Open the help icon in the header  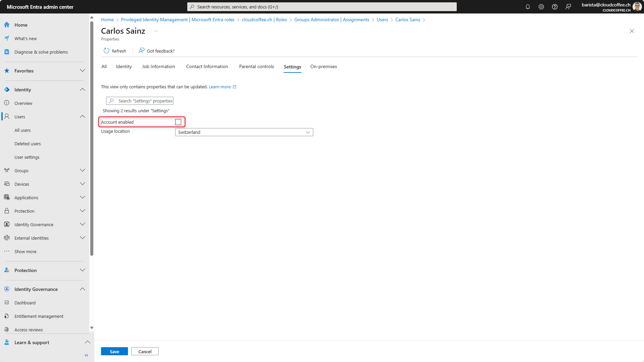(555, 7)
